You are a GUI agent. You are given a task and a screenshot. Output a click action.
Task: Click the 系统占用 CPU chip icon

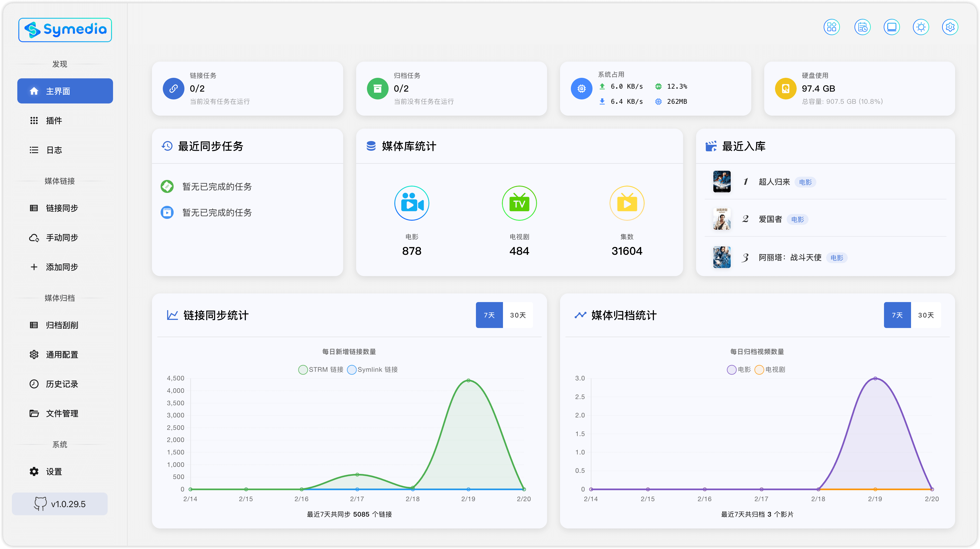click(582, 89)
